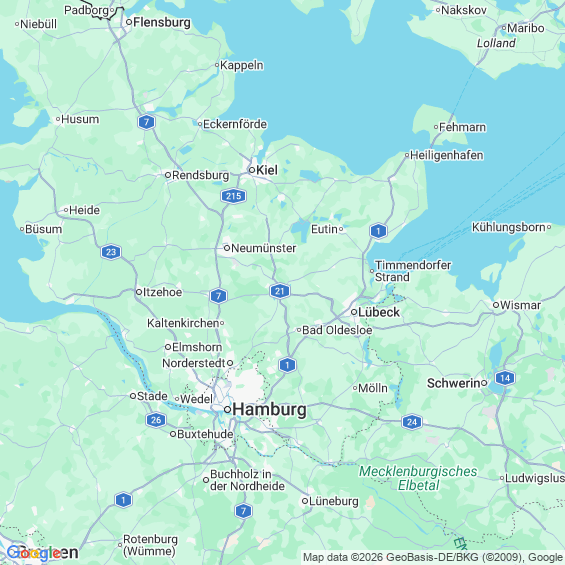565x565 pixels.
Task: Select the A21 highway shield icon
Action: pyautogui.click(x=280, y=291)
